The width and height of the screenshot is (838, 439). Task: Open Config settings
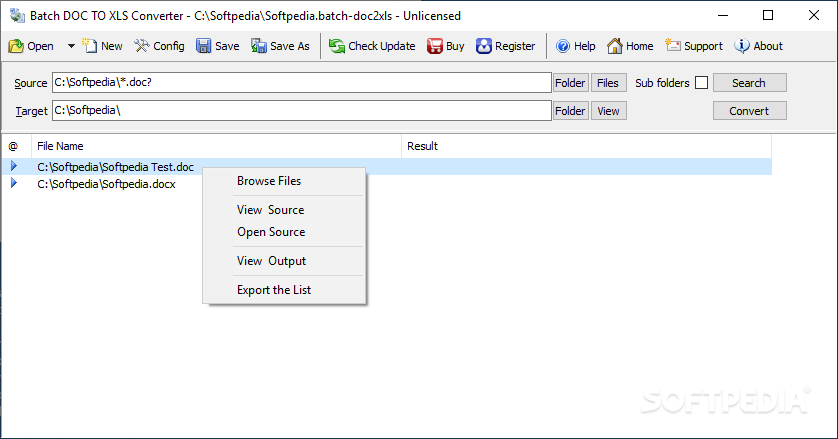tap(159, 46)
